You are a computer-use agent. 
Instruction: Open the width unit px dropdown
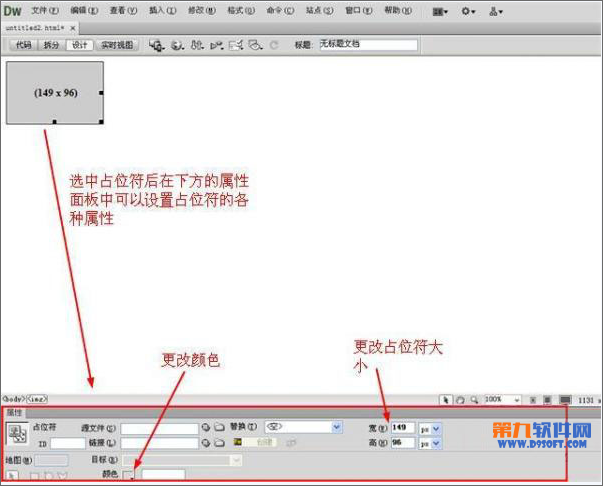point(434,428)
